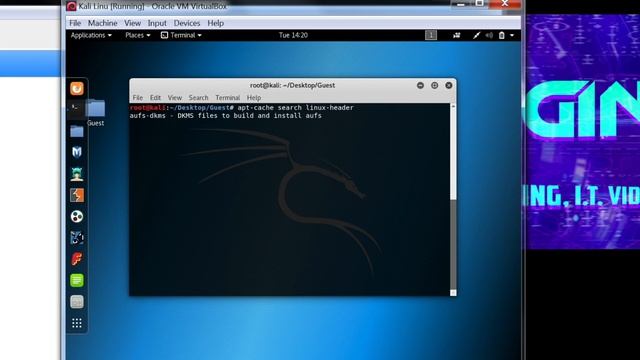Viewport: 640px width, 360px height.
Task: Click the apt-cache search command text
Action: click(x=296, y=107)
